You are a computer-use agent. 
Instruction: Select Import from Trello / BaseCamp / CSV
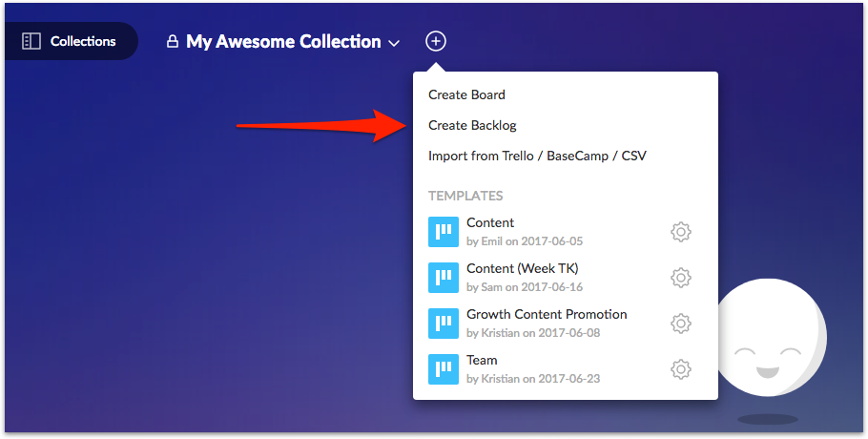point(537,156)
